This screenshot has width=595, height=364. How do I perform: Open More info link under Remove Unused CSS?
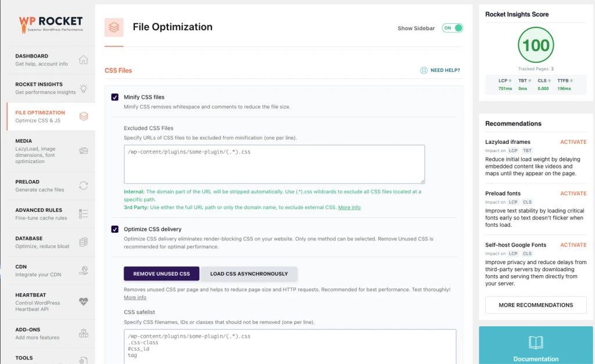(135, 297)
